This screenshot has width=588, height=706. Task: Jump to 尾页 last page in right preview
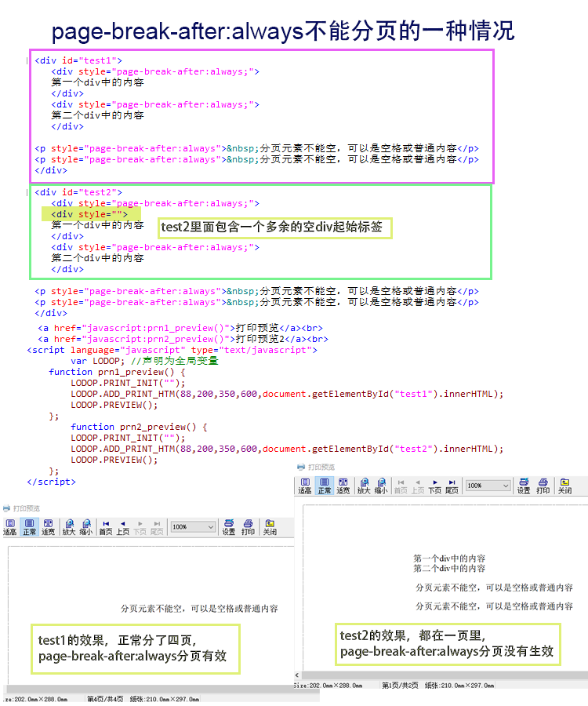pos(452,486)
